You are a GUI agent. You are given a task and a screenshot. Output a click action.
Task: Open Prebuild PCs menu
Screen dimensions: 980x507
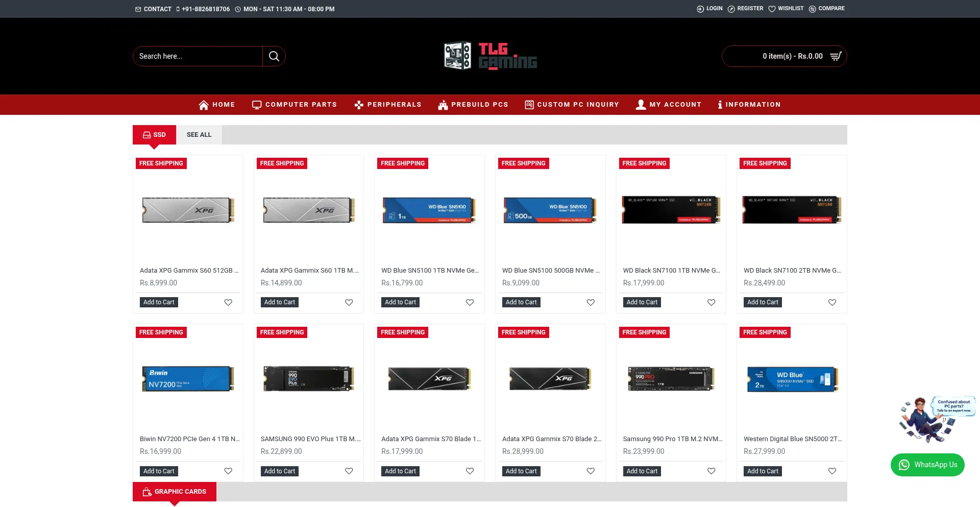[473, 105]
